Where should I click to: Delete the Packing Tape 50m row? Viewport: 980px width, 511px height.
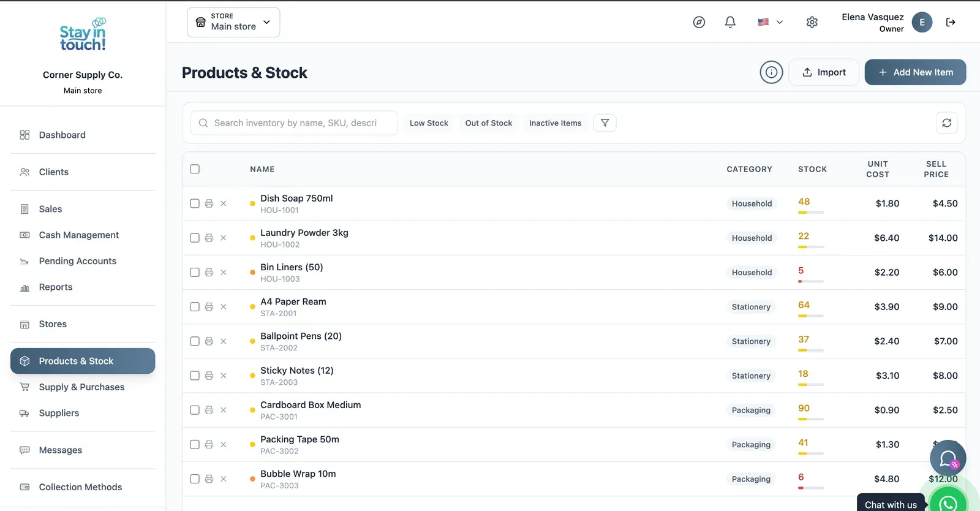pos(224,444)
